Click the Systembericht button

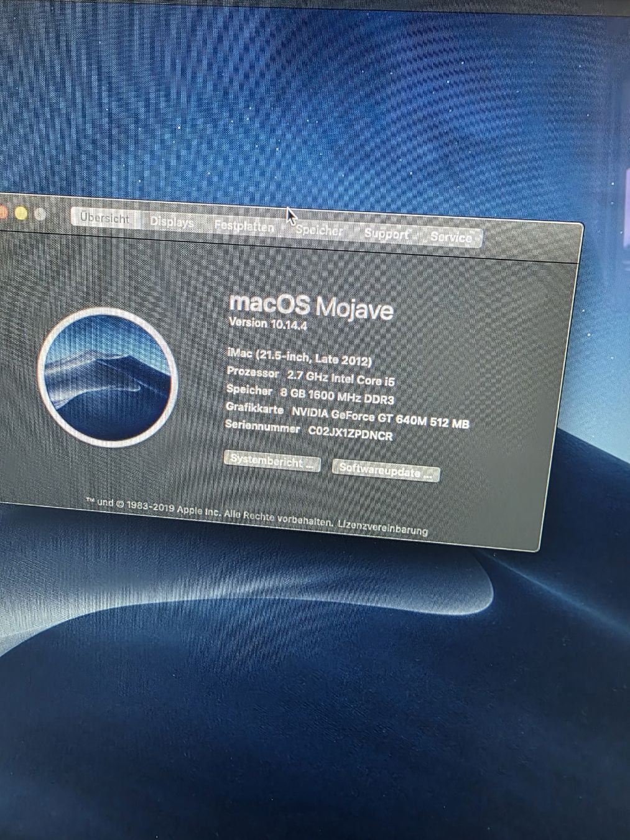click(272, 462)
